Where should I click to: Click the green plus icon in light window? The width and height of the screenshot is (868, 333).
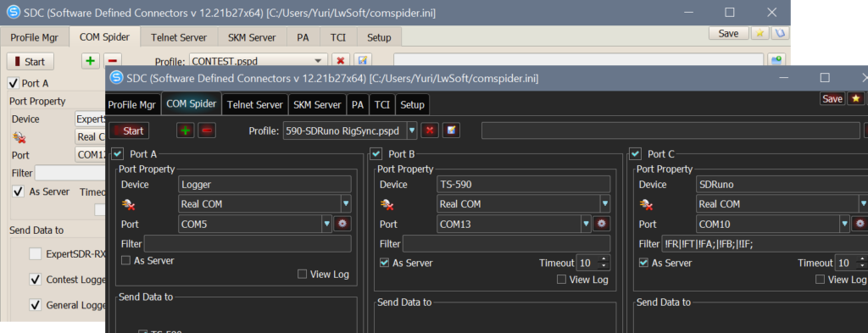coord(90,61)
